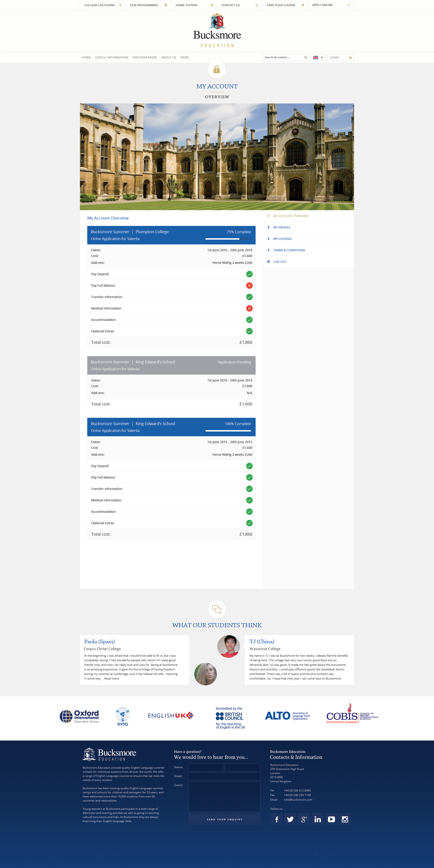Open Twitter social link in footer
434x868 pixels.
click(x=290, y=819)
